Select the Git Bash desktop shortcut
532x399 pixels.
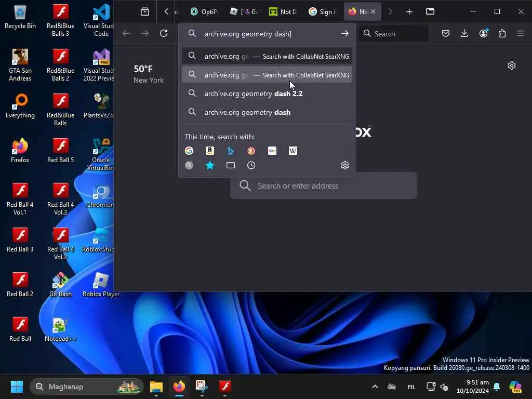click(60, 285)
